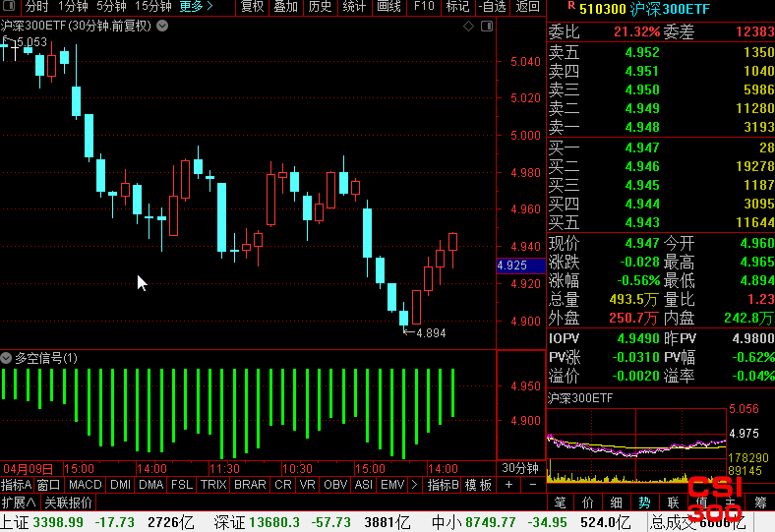Click the 买一 price 4.947
775x532 pixels.
[642, 148]
